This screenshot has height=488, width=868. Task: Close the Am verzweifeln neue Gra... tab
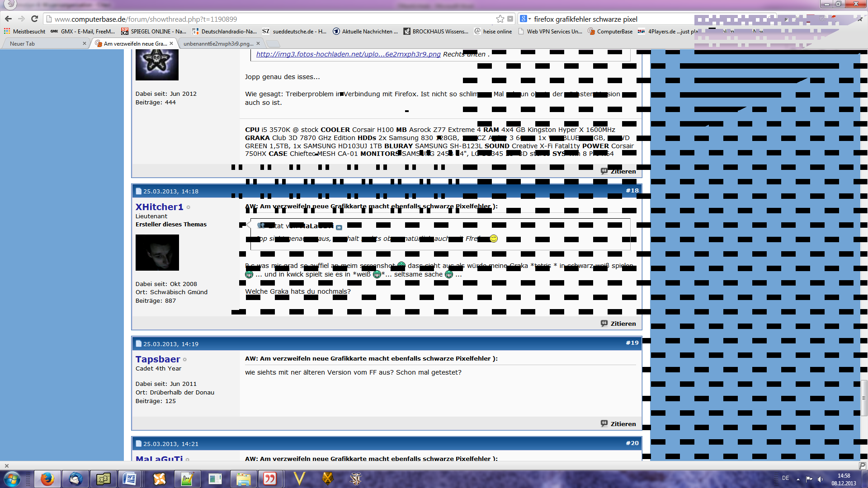point(171,44)
